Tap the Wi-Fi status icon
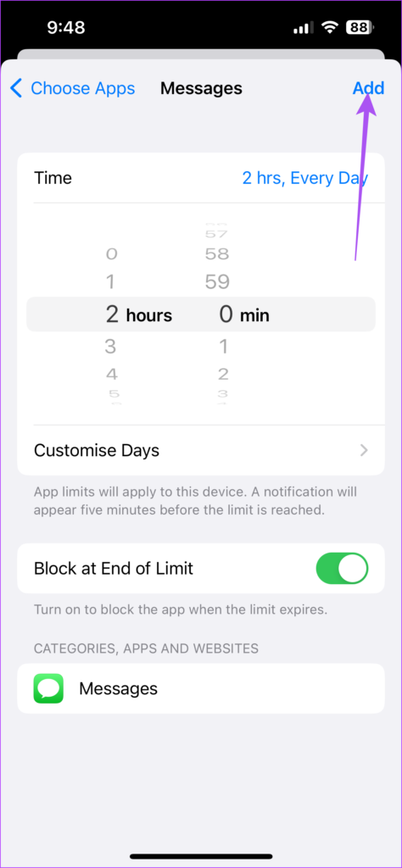 point(330,27)
